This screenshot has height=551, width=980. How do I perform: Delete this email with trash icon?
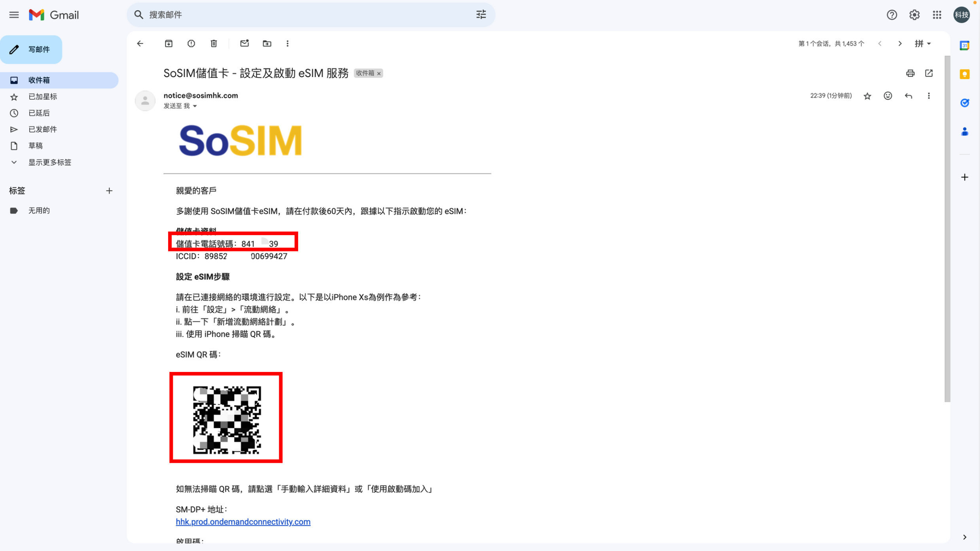tap(214, 43)
